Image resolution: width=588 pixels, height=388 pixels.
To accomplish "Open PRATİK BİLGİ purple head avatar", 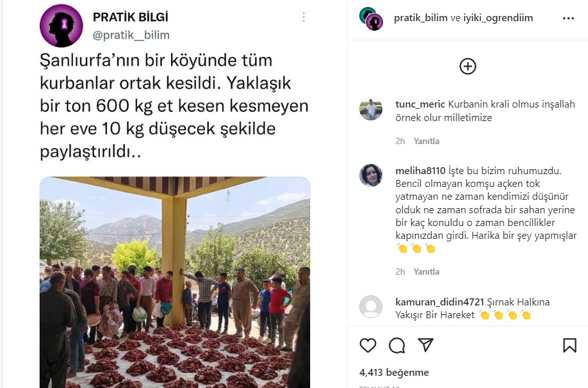I will point(61,26).
